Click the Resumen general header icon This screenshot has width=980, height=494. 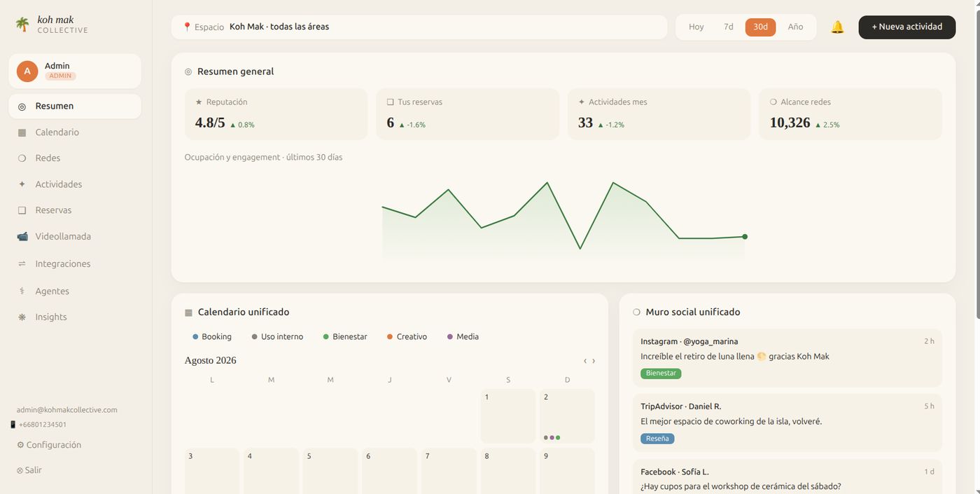tap(188, 71)
